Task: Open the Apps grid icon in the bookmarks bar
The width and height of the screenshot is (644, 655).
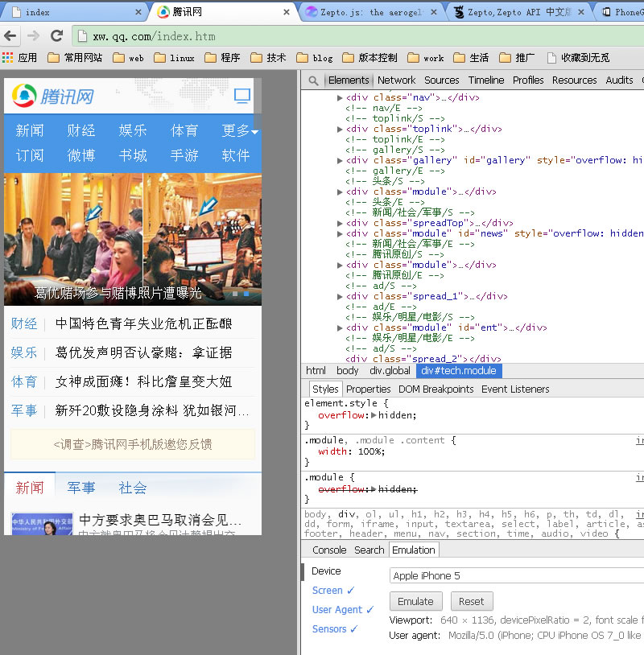Action: click(x=7, y=58)
